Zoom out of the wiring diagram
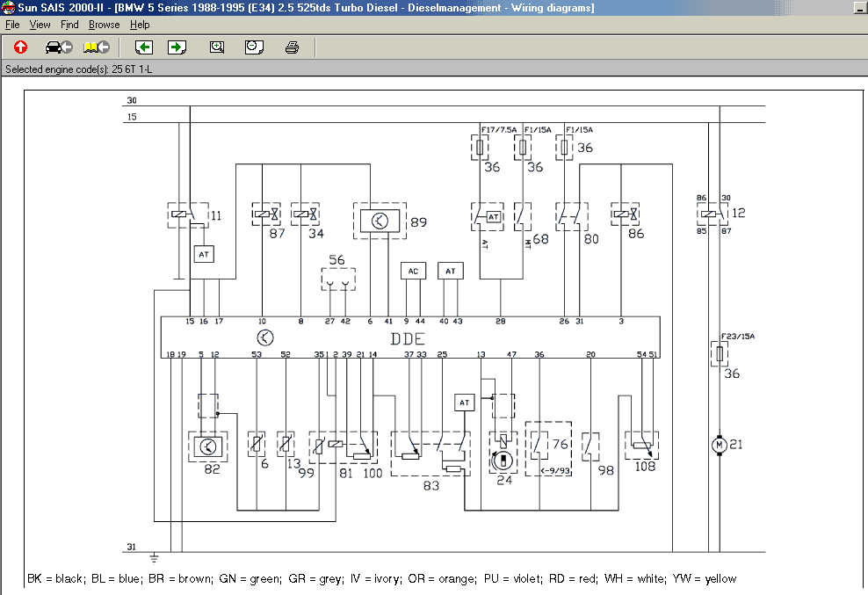This screenshot has height=595, width=868. pyautogui.click(x=254, y=47)
